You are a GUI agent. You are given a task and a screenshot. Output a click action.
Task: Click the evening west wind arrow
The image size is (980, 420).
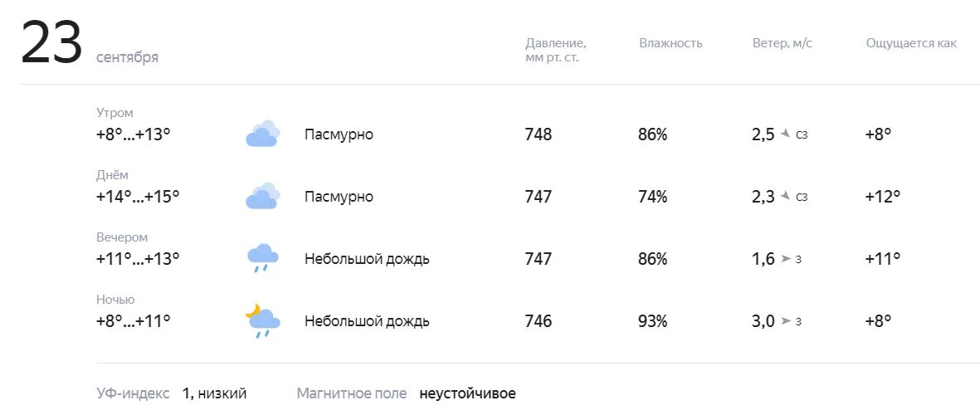click(786, 259)
